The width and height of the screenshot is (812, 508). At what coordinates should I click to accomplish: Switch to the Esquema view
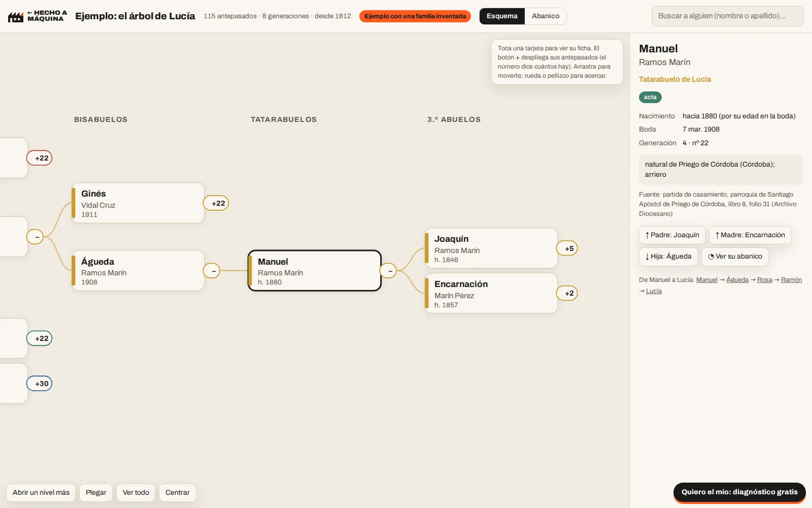(x=502, y=16)
